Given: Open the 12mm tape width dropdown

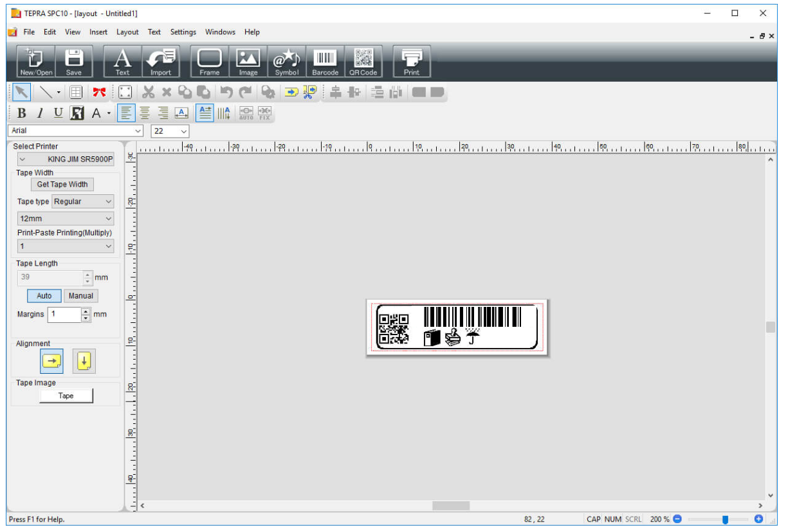Looking at the screenshot, I should pos(66,219).
